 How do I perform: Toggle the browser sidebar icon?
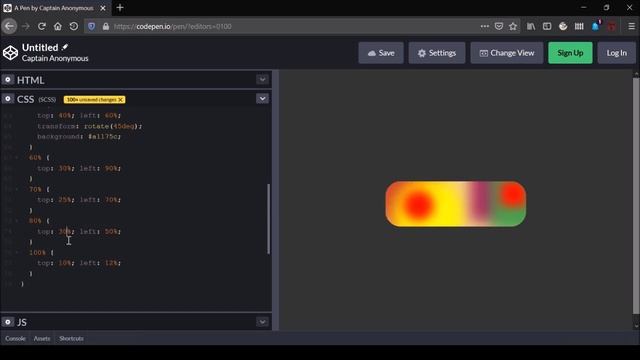click(547, 27)
